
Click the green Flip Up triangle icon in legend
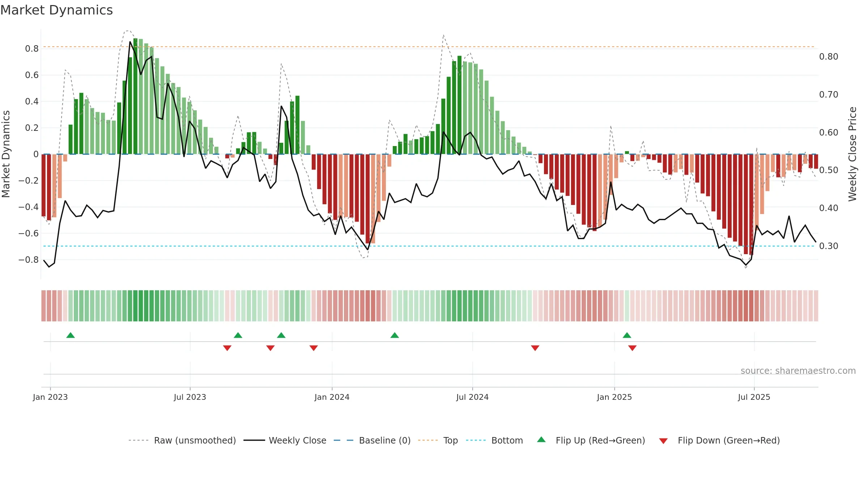pyautogui.click(x=541, y=440)
